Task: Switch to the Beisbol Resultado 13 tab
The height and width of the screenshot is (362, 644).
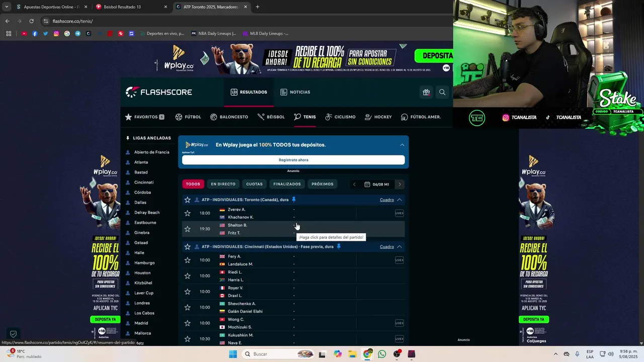Action: point(131,7)
